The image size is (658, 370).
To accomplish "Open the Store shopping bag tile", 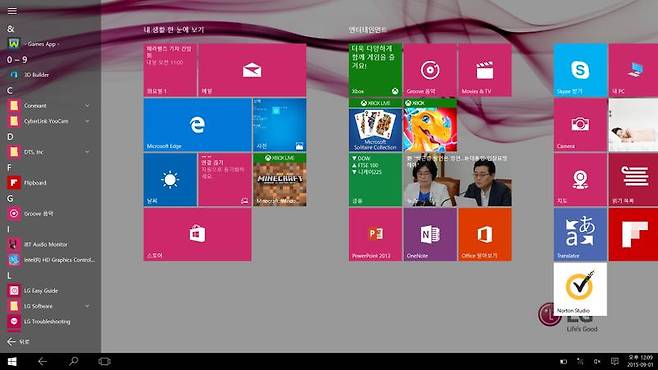I will 197,235.
